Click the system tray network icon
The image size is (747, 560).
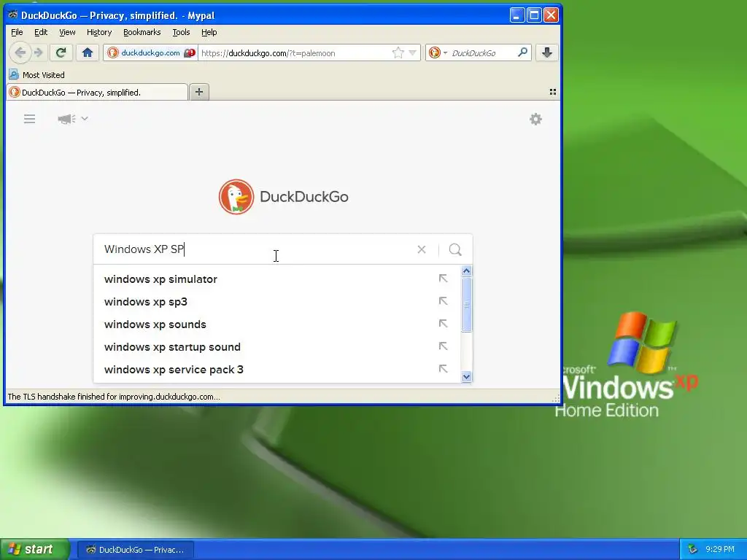click(x=692, y=550)
